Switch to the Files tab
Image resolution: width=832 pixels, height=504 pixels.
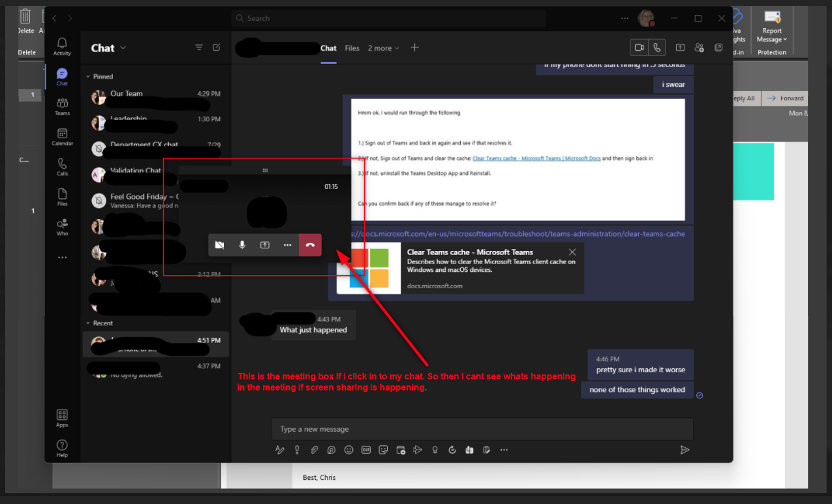pos(352,48)
